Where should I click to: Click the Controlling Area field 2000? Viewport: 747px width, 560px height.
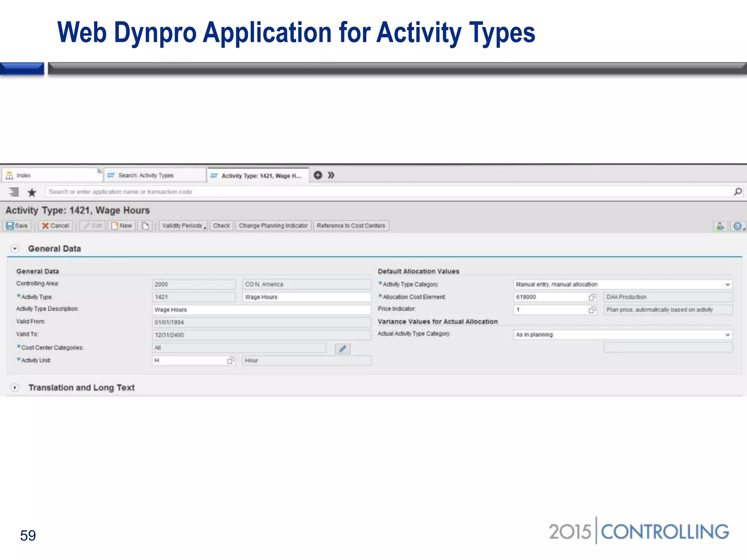pyautogui.click(x=194, y=284)
